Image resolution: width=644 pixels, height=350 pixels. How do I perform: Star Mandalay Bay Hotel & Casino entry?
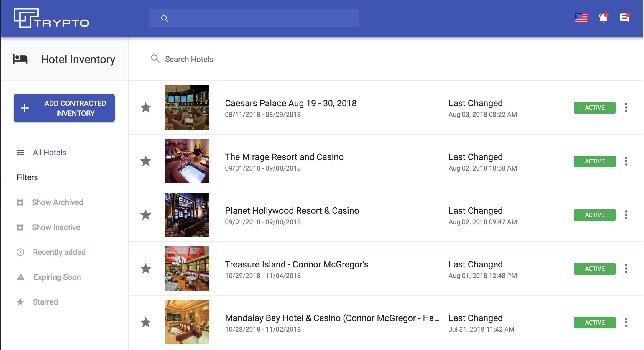pos(146,322)
